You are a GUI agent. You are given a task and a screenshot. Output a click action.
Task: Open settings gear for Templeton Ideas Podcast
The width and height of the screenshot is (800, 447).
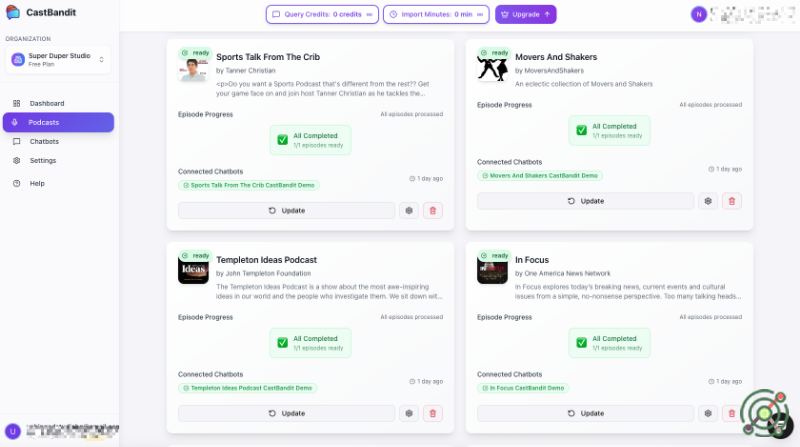pos(409,413)
